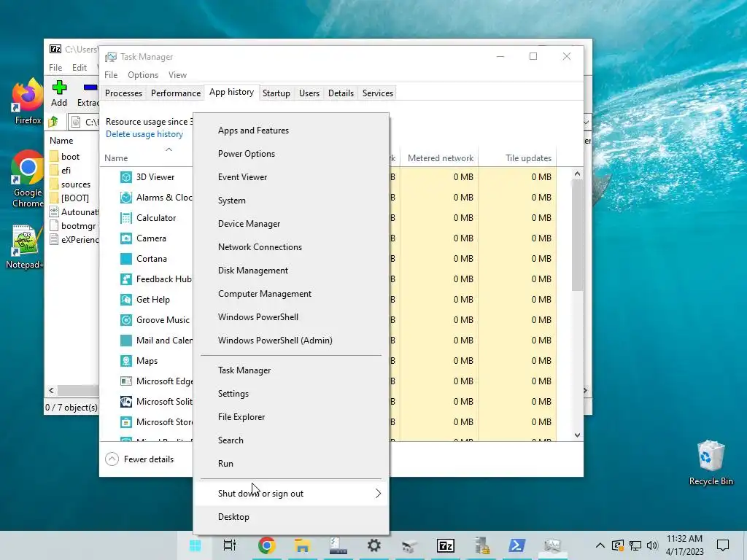The height and width of the screenshot is (560, 747).
Task: Click the Microsoft Solitaire app icon
Action: (125, 402)
